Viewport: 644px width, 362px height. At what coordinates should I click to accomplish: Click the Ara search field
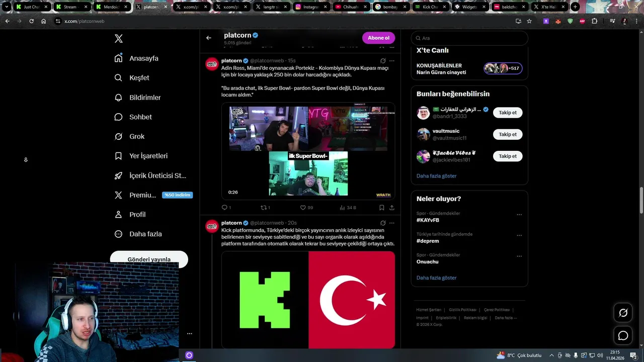click(469, 38)
